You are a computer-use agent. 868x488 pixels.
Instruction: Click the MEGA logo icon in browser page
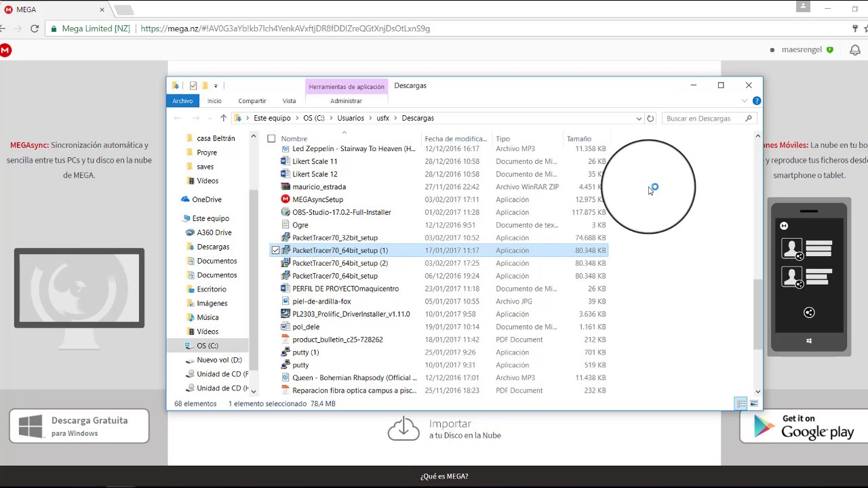point(5,50)
